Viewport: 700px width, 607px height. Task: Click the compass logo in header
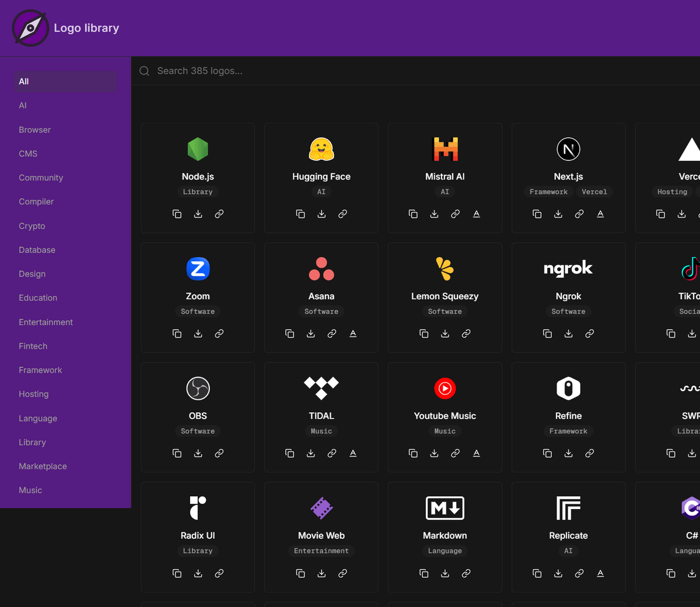point(30,28)
